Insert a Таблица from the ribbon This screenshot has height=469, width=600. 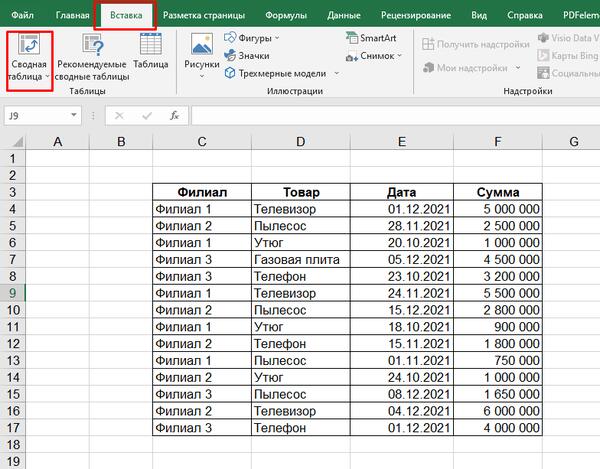151,51
